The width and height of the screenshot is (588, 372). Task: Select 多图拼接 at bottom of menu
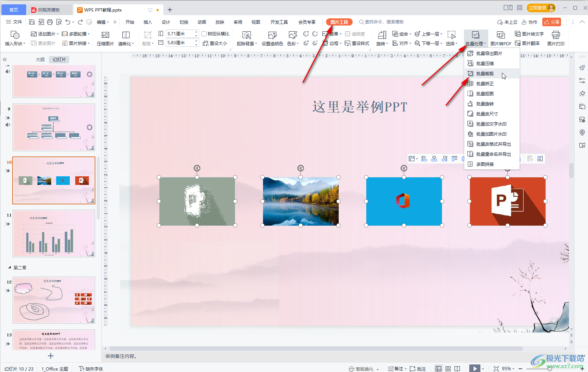pos(492,164)
